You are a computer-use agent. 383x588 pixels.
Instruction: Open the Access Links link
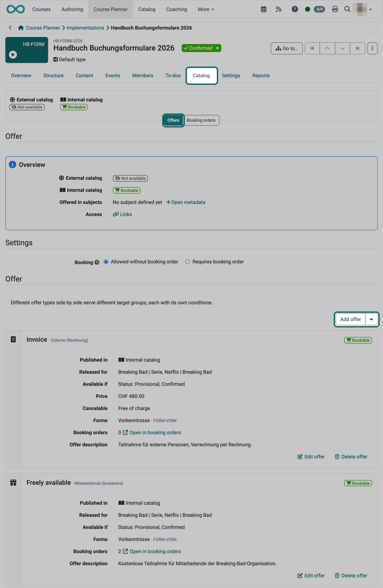123,214
